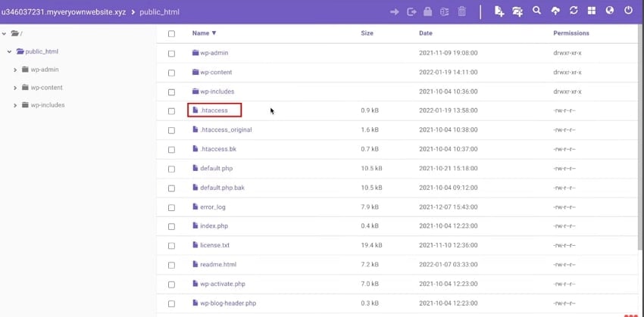Screen dimensions: 644x317
Task: Switch to grid view icon
Action: tap(592, 11)
